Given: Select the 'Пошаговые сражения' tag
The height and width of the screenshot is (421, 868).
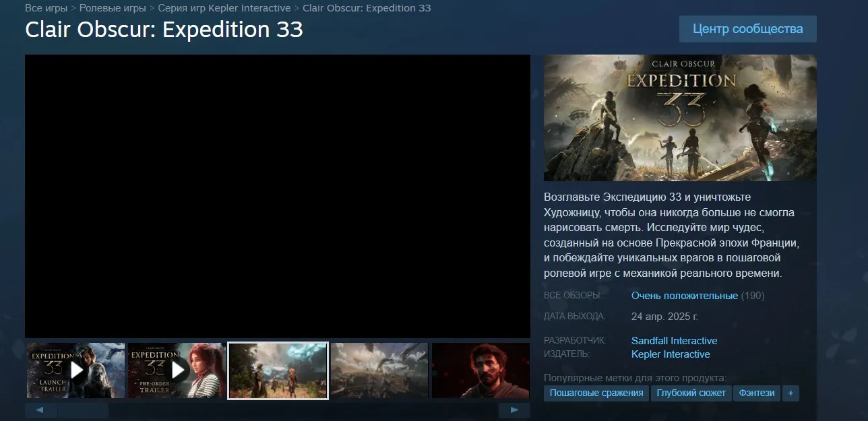Looking at the screenshot, I should click(596, 393).
